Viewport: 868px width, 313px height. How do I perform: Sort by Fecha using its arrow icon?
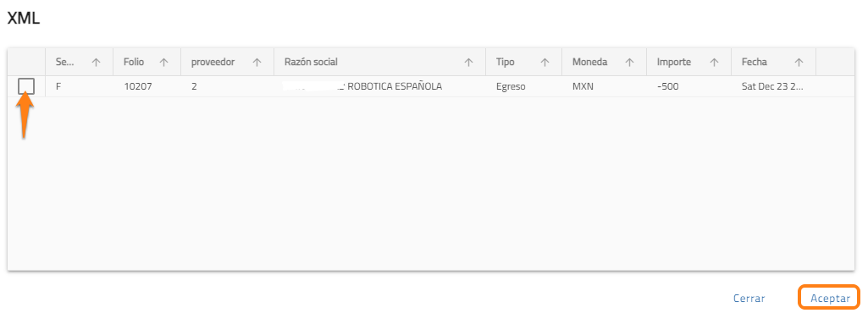799,63
